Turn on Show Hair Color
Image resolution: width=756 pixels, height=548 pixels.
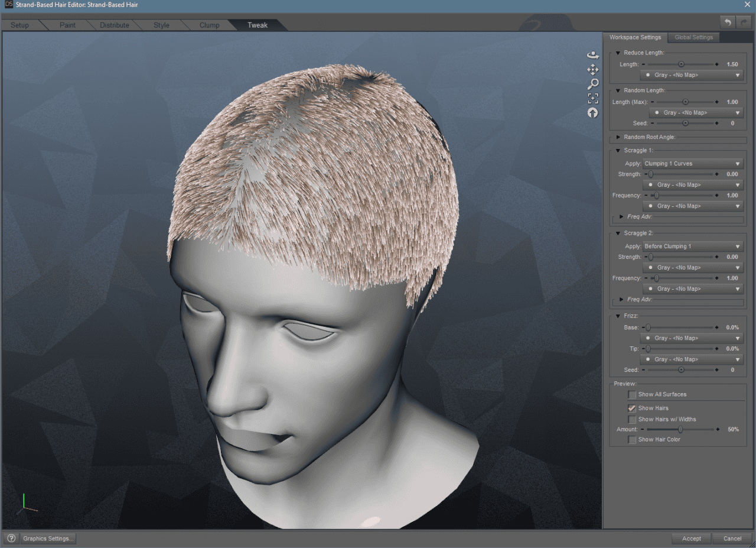(x=631, y=439)
